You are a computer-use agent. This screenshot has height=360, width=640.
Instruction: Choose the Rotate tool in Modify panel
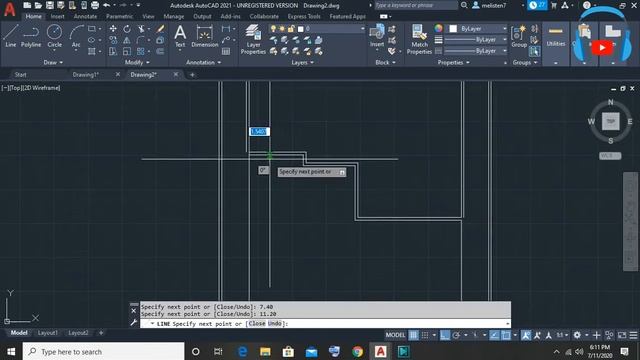tap(127, 29)
